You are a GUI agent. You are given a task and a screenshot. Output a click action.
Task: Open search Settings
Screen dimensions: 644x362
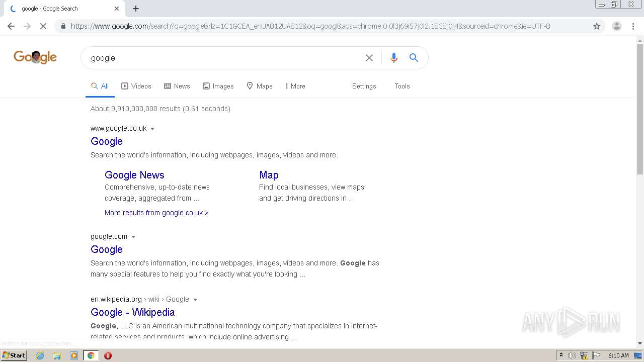pos(364,86)
